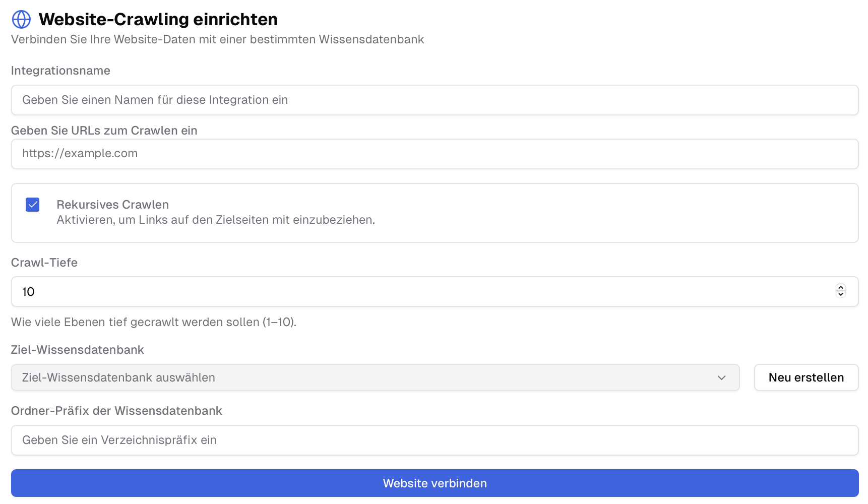Decrease Crawl-Tiefe using the down stepper arrow

click(840, 295)
